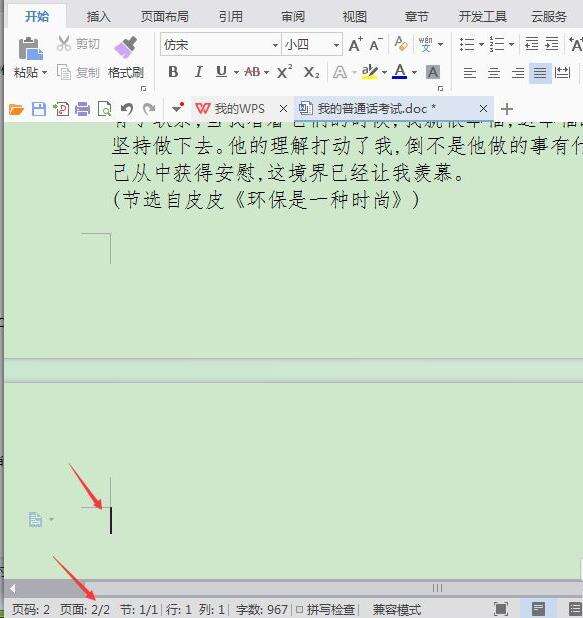
Task: Open the 引用 ribbon tab
Action: tap(231, 17)
